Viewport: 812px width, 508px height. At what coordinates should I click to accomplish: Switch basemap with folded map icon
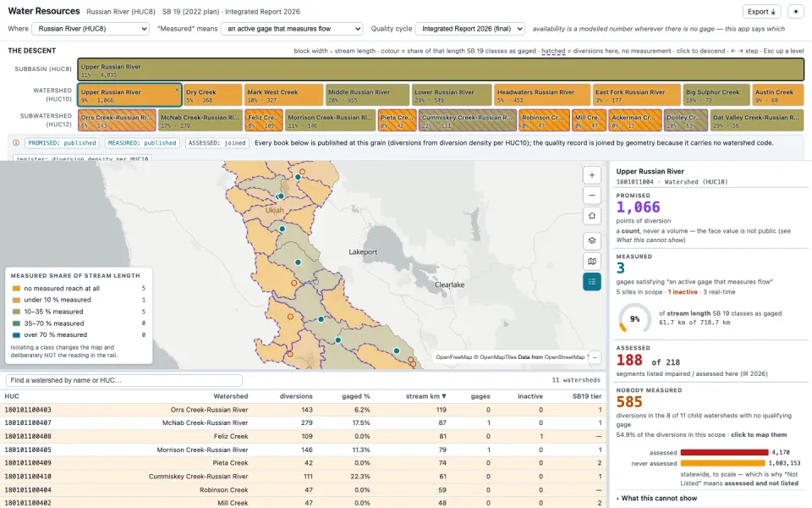click(x=591, y=262)
